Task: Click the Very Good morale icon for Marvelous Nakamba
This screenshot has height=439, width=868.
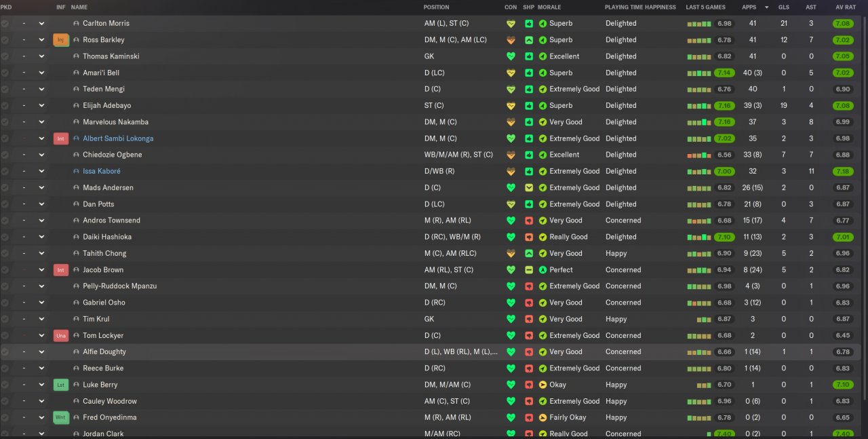Action: tap(542, 122)
